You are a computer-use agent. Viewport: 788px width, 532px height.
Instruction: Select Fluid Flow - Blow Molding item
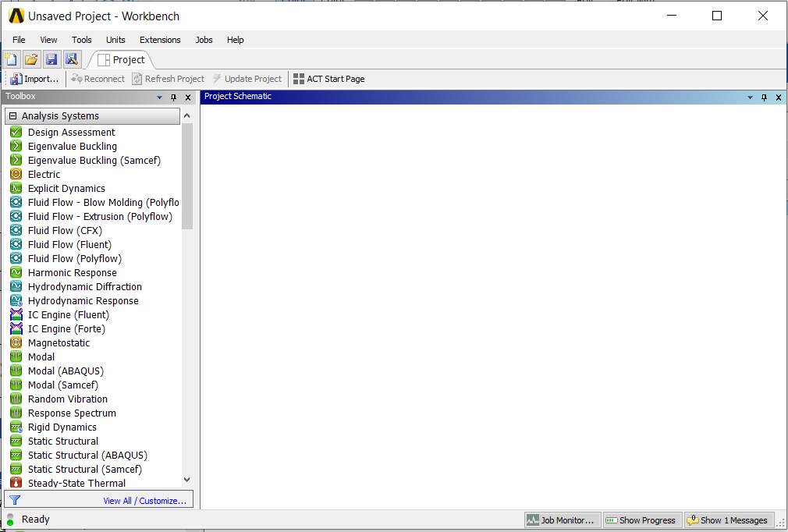(x=104, y=203)
